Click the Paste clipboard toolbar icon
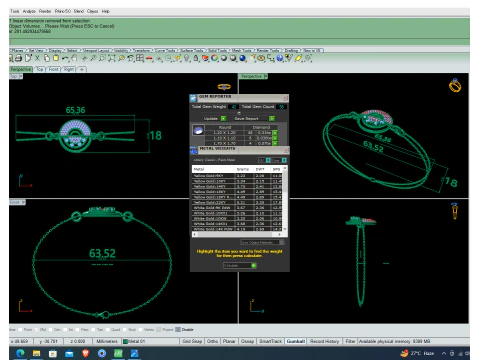 point(56,58)
